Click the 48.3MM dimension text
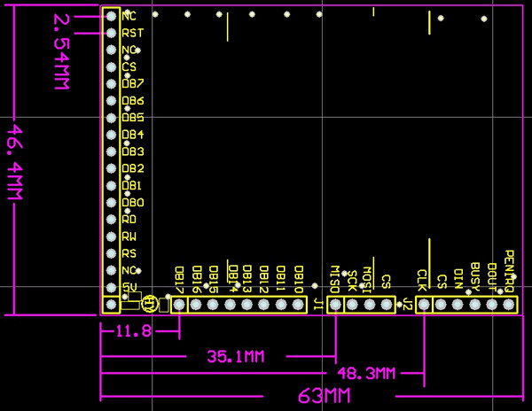532x411 pixels. tap(367, 374)
